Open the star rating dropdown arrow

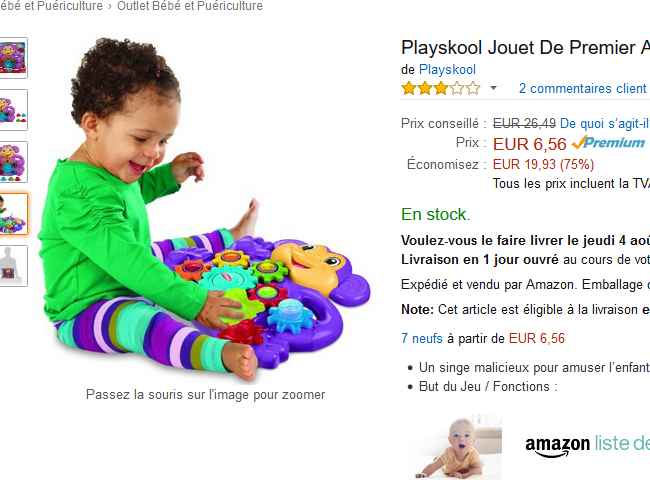(x=493, y=88)
